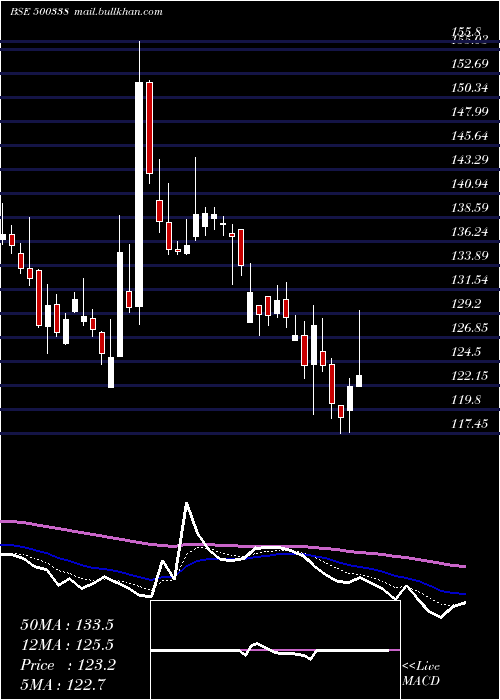Click the BSE 500338 ticker label
Screen dimensions: 500x700
(x=39, y=12)
